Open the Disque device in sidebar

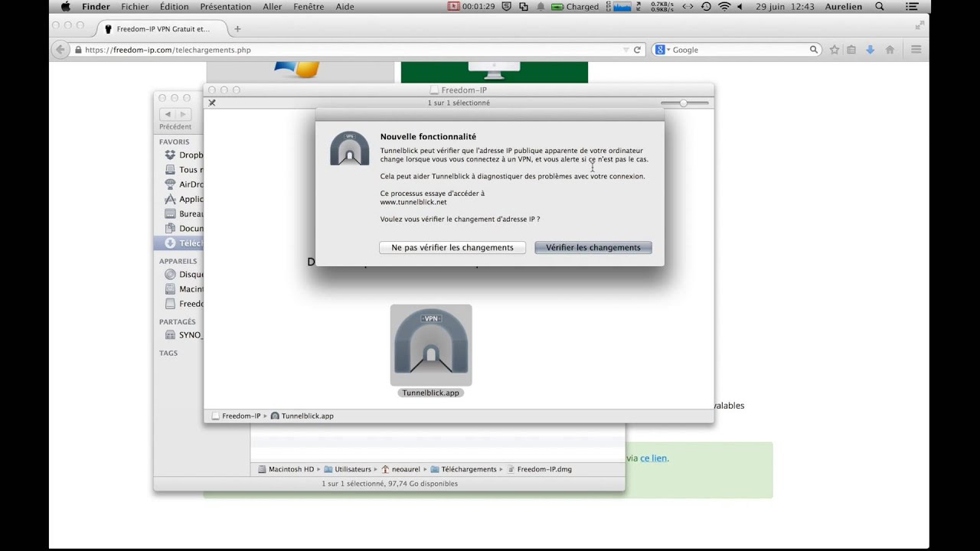(184, 275)
